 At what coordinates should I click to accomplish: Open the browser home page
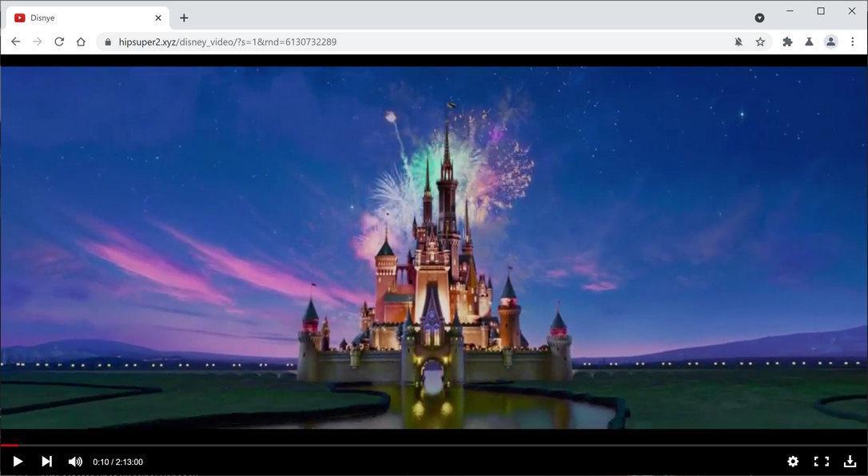click(x=81, y=42)
